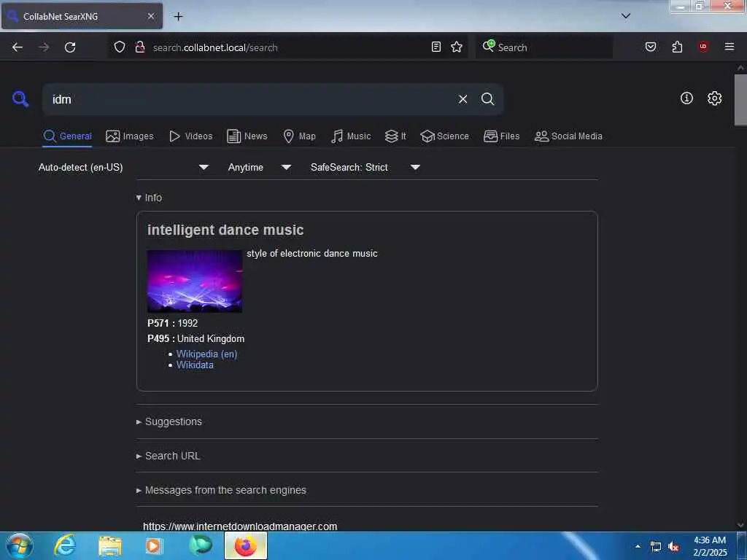Go back with the browser back arrow
Image resolution: width=747 pixels, height=560 pixels.
(18, 47)
